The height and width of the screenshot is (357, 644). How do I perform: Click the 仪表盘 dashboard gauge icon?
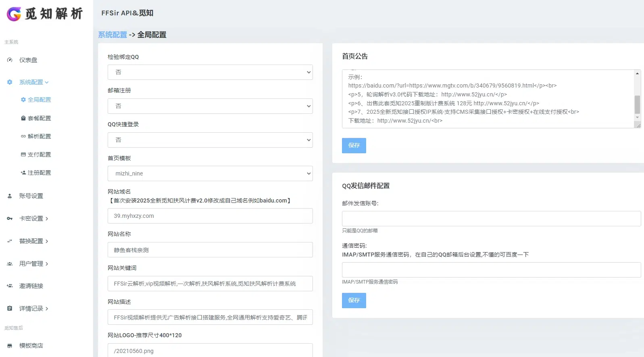coord(10,60)
